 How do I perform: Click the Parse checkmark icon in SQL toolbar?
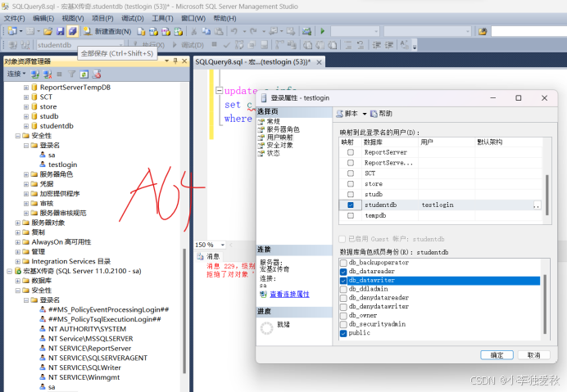tap(227, 45)
